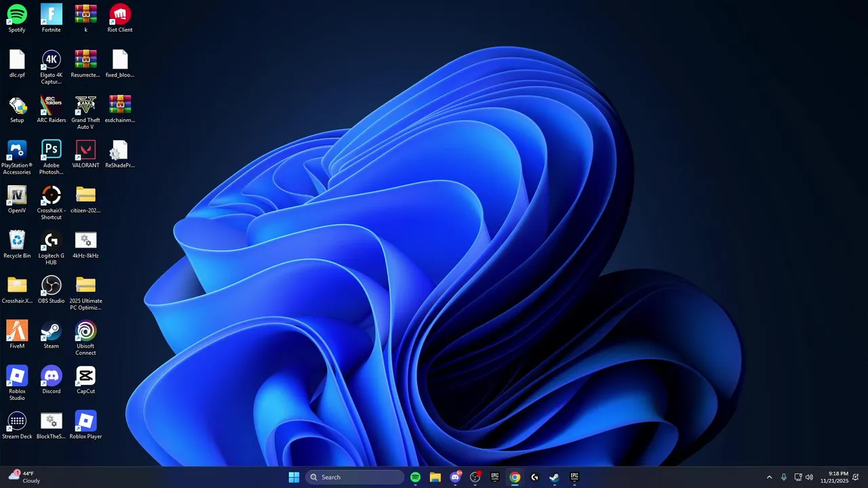Viewport: 868px width, 488px height.
Task: Open the Fortnite desktop shortcut
Action: pyautogui.click(x=51, y=18)
